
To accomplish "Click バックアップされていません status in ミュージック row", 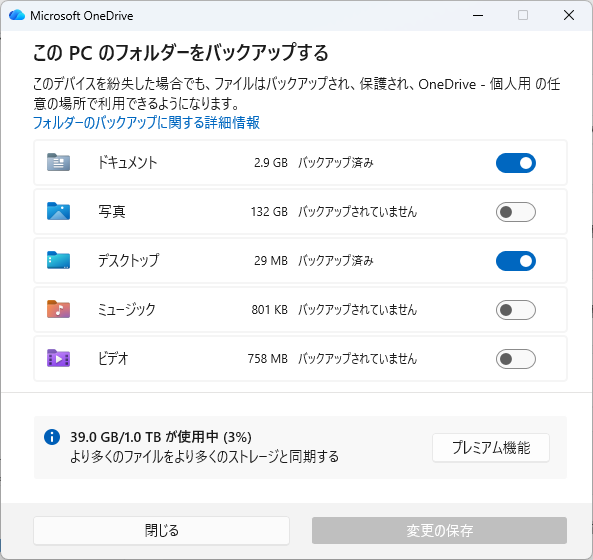I will pyautogui.click(x=357, y=309).
